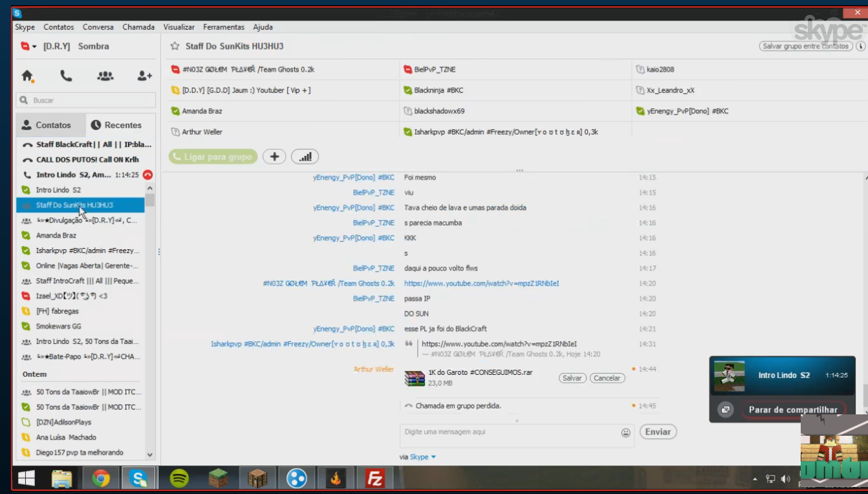
Task: Click the Enviar send button
Action: click(658, 432)
